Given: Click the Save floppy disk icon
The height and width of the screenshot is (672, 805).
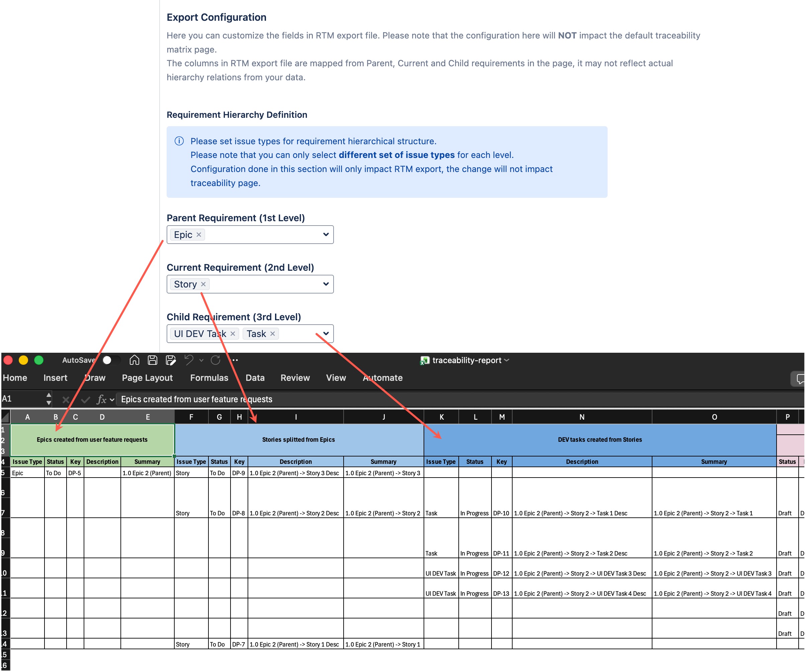Looking at the screenshot, I should (x=153, y=360).
